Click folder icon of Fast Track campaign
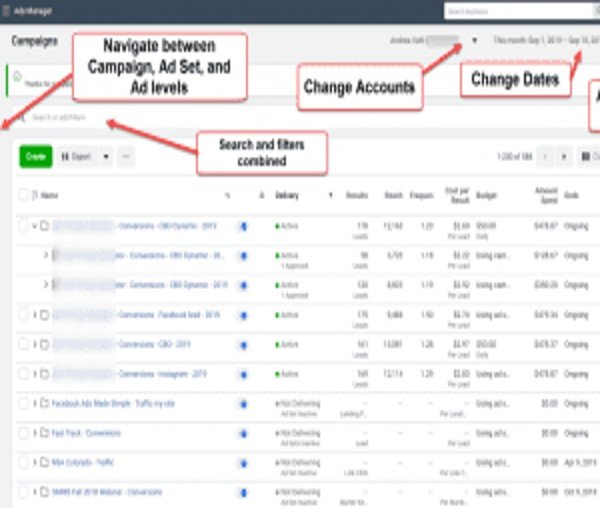Image resolution: width=600 pixels, height=508 pixels. [45, 433]
